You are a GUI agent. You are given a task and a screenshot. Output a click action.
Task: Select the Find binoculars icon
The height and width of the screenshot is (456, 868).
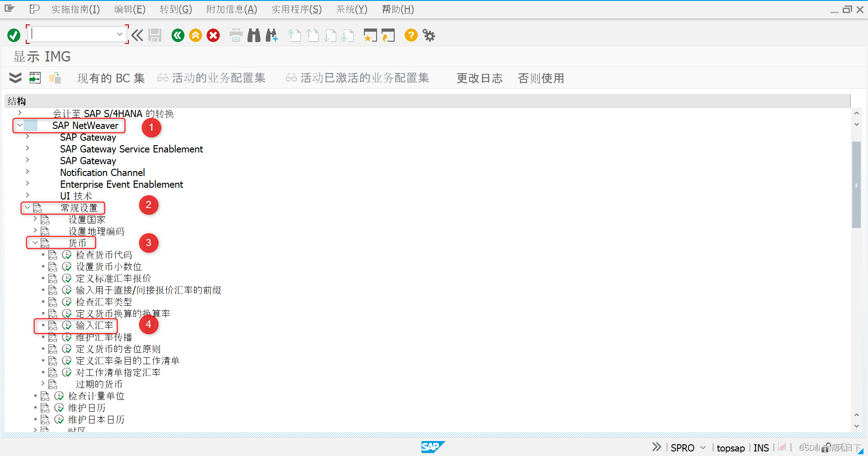[254, 35]
